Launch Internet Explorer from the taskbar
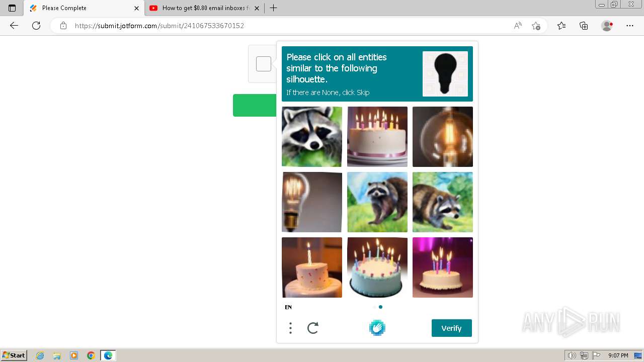The width and height of the screenshot is (644, 362). tap(40, 355)
